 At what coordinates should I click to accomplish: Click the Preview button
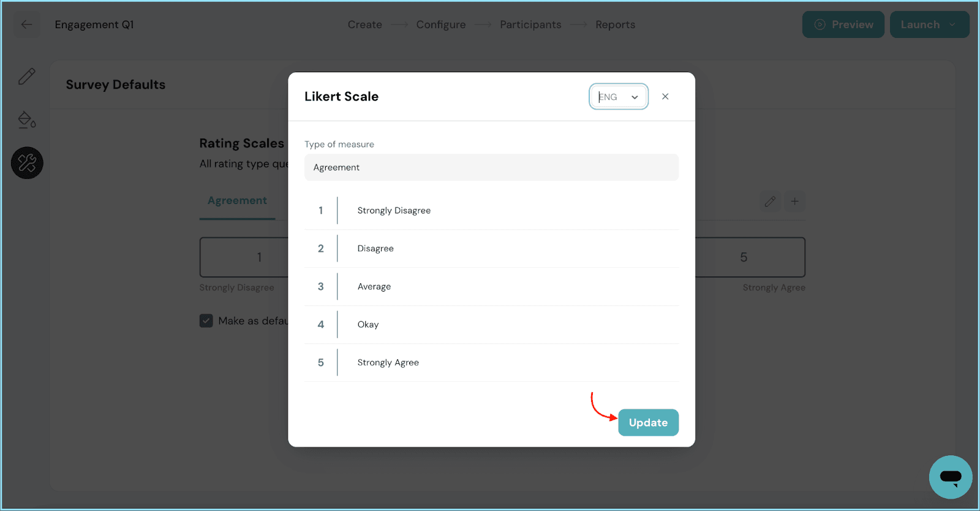tap(843, 25)
